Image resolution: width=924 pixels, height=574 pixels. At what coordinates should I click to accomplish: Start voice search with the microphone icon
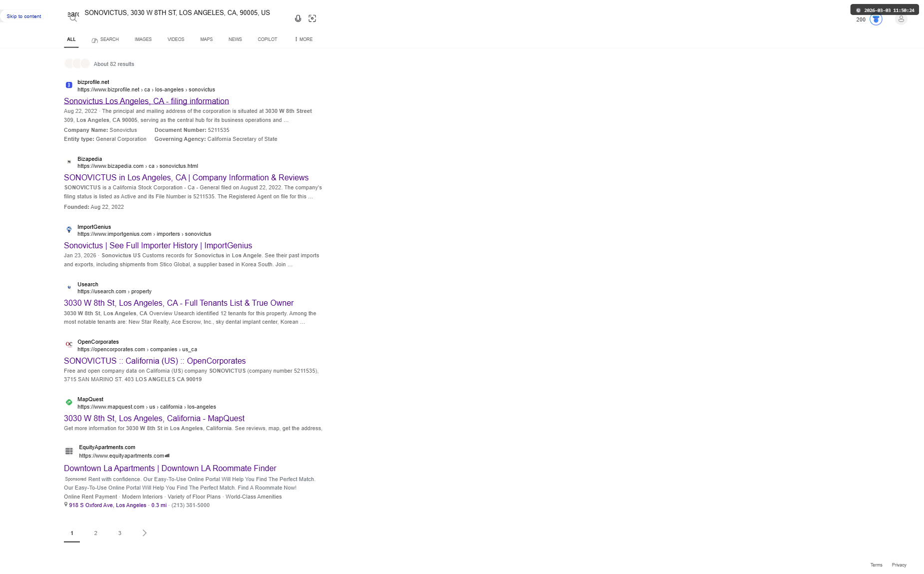[298, 18]
